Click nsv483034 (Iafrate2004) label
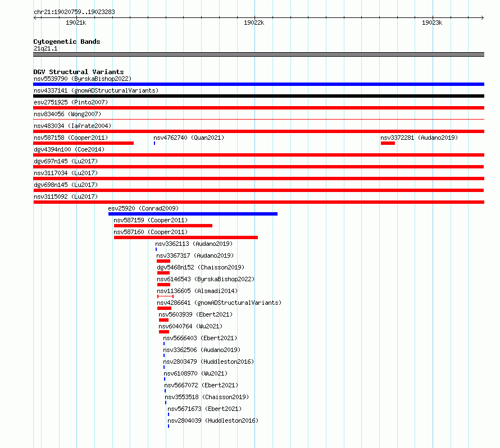Image resolution: width=500 pixels, height=448 pixels. [x=72, y=126]
